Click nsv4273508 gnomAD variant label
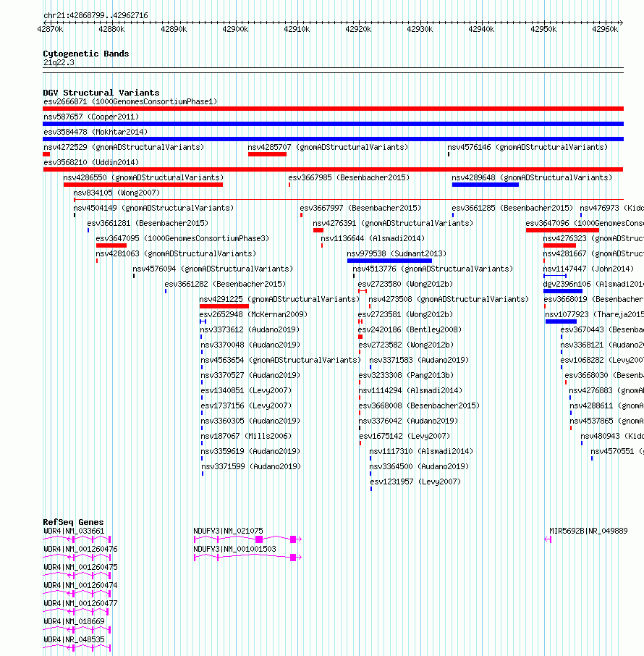The image size is (644, 656). click(x=449, y=299)
